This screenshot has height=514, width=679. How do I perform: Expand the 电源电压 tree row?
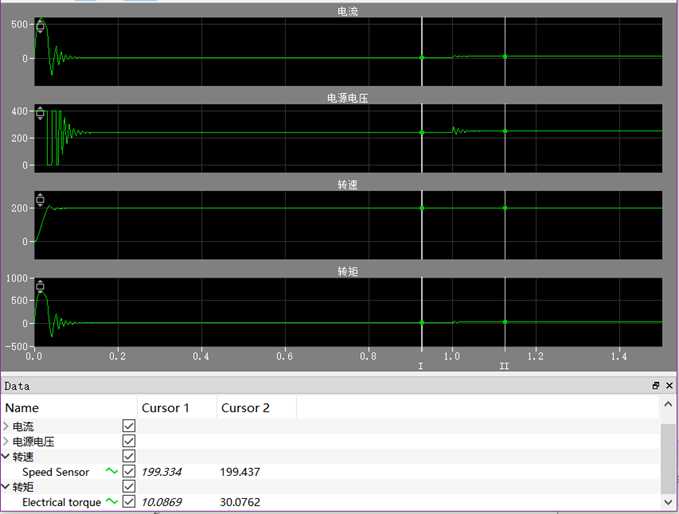6,441
